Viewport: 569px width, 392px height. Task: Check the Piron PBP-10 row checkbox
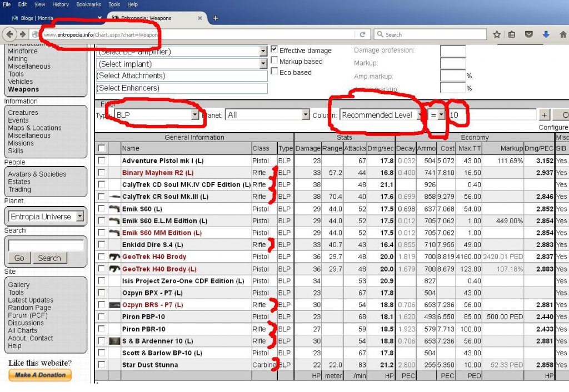102,316
